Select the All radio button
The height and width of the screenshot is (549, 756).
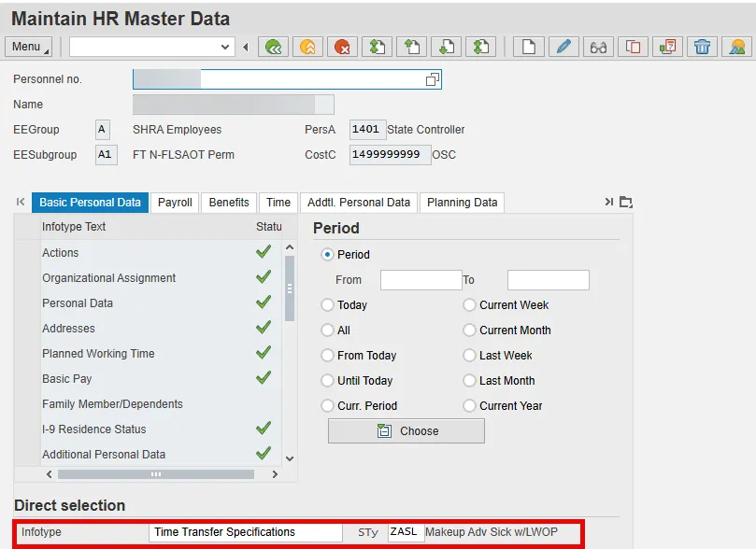click(x=327, y=330)
